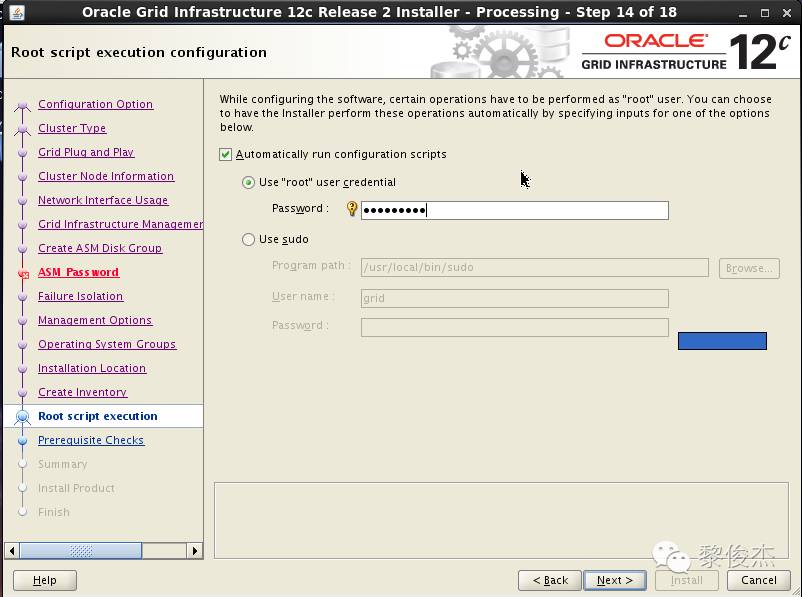Close the installer window
Screen dimensions: 802x597
[x=787, y=13]
